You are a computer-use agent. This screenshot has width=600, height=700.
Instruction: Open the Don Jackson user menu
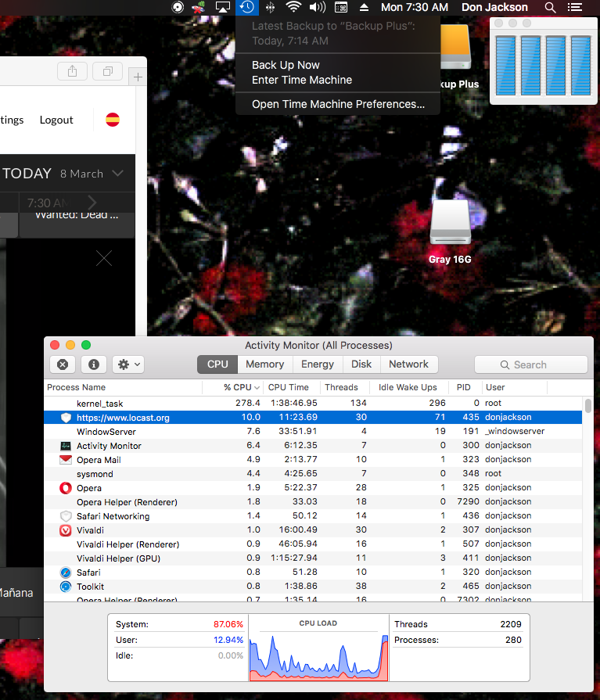click(494, 7)
